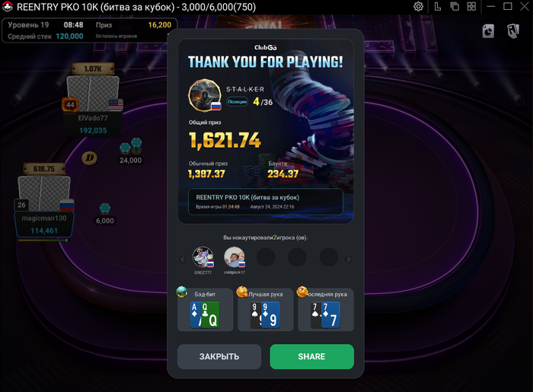View the Бэд-бит hand card

[x=206, y=310]
